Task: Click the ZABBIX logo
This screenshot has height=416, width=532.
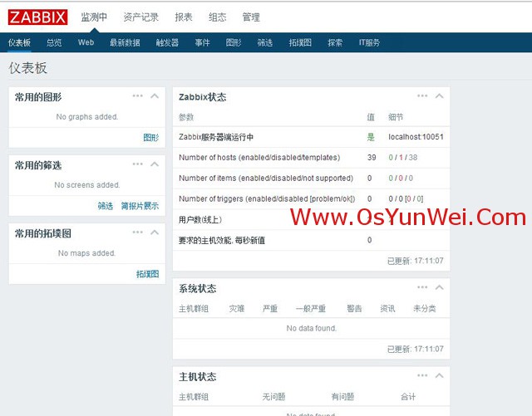Action: [37, 17]
